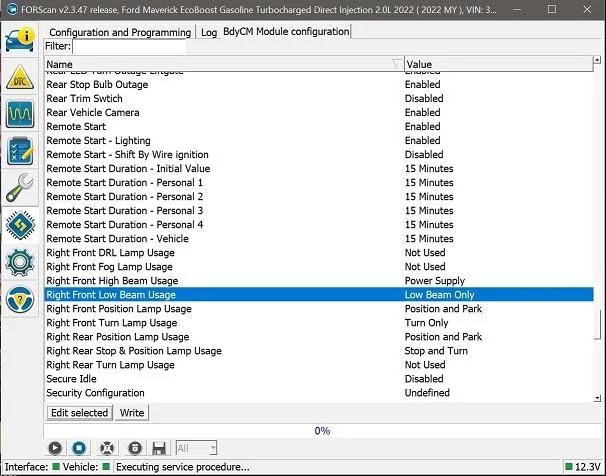Click the FORScan title bar app icon
The image size is (606, 476).
coord(12,9)
